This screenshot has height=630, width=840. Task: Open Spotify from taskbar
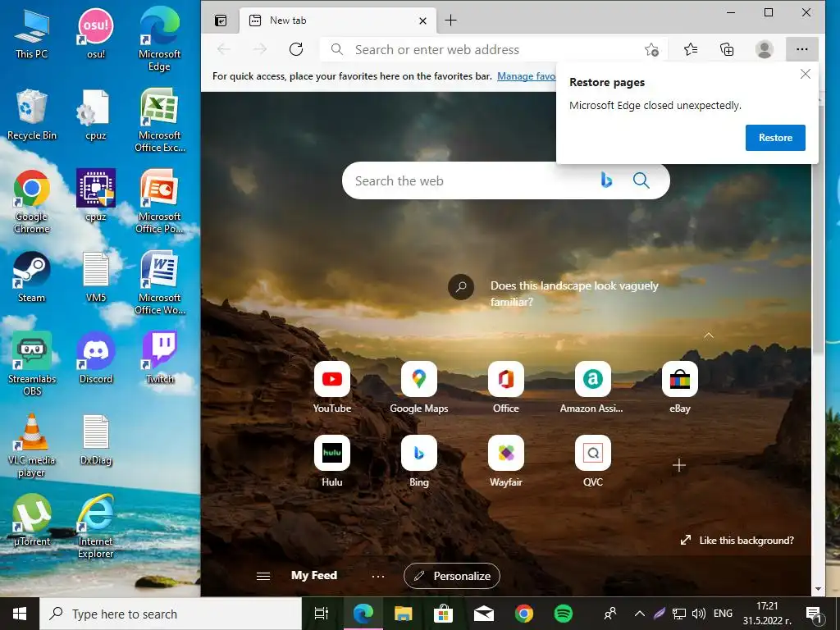[x=563, y=614]
